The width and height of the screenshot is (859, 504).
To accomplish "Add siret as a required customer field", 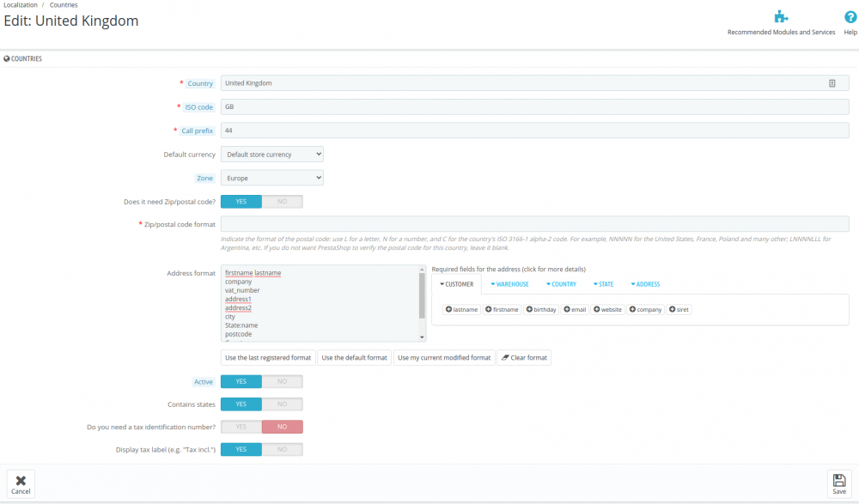I will [x=679, y=309].
